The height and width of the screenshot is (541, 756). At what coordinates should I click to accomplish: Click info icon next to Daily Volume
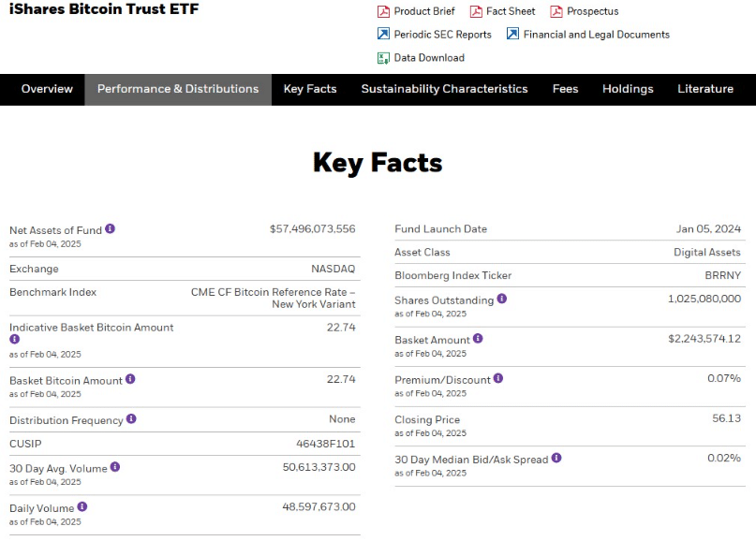(84, 506)
